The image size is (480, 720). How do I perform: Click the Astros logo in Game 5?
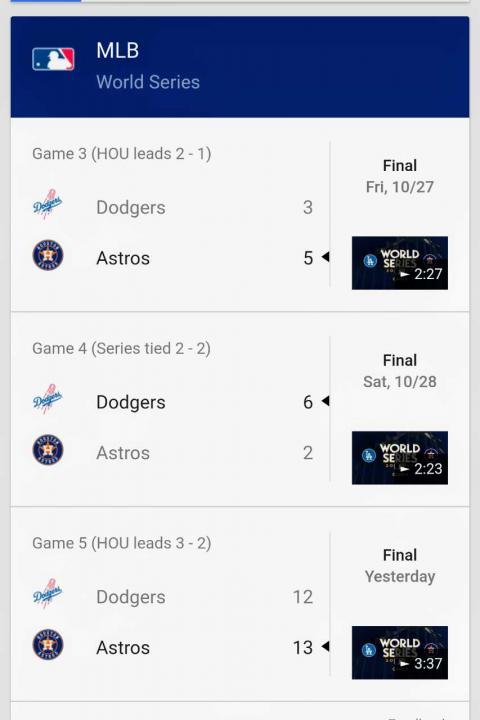[48, 645]
